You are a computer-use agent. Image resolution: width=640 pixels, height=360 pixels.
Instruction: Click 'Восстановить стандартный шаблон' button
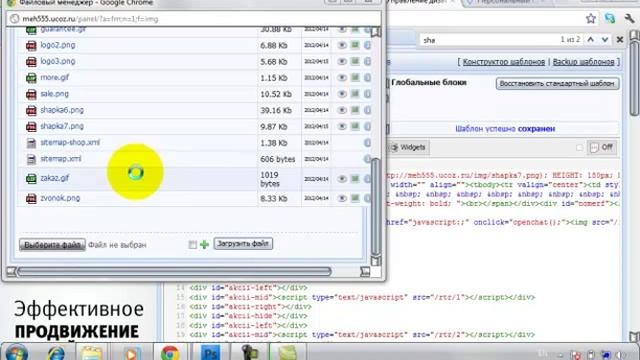click(x=558, y=84)
